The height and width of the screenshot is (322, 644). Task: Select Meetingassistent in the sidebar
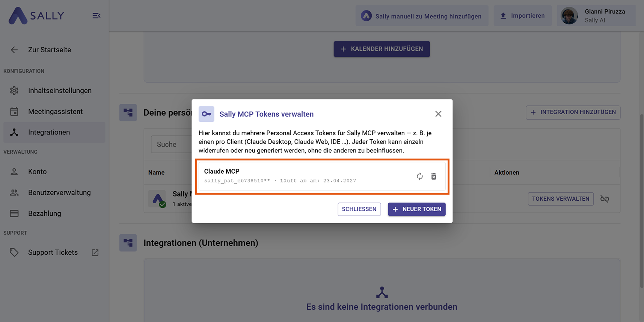pos(55,112)
